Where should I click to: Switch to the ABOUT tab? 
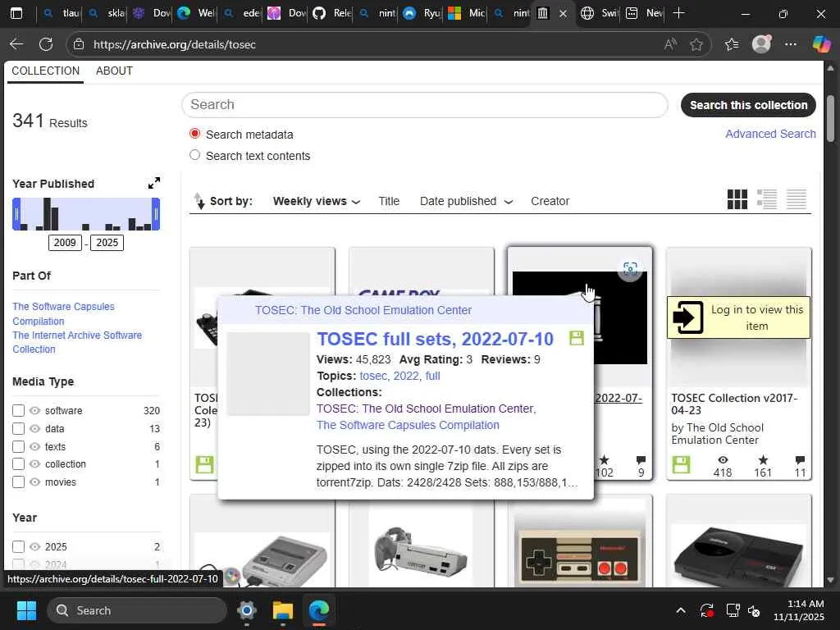pos(114,71)
